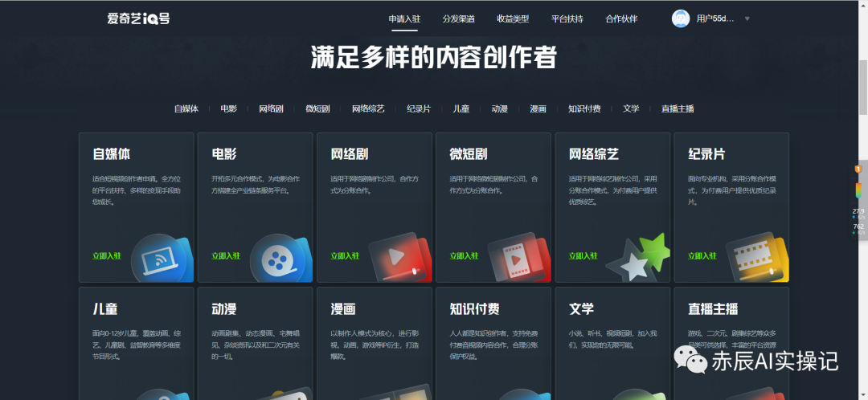Click the stars icon on 网络综艺 card

click(637, 259)
